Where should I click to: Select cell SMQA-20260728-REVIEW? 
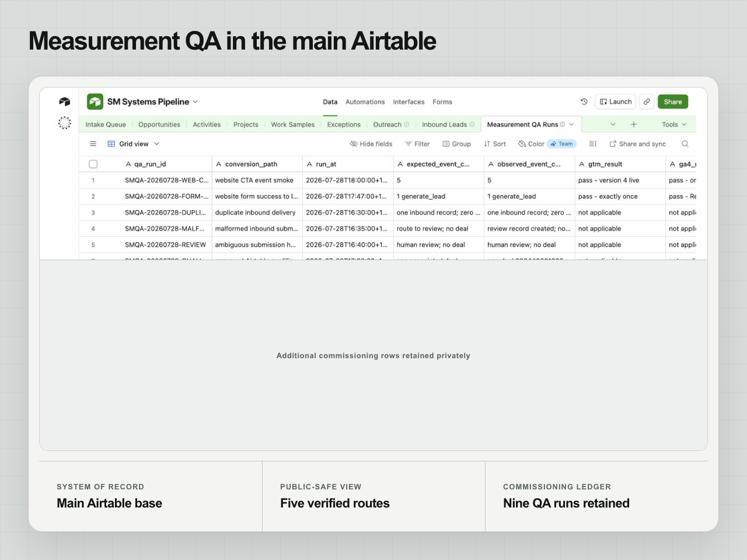(166, 245)
